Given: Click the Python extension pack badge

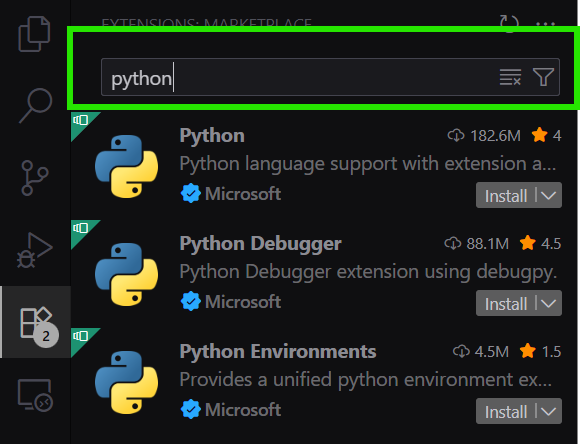Looking at the screenshot, I should pos(81,120).
